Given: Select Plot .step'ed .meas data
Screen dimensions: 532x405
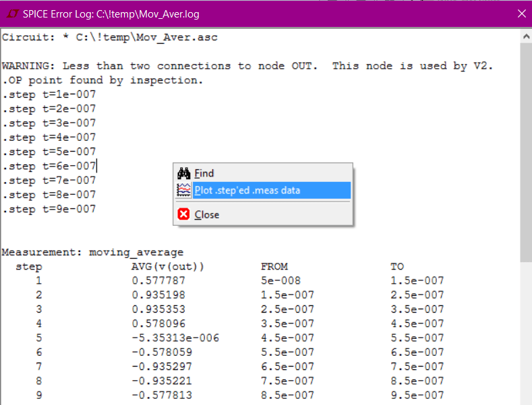Looking at the screenshot, I should coord(263,190).
